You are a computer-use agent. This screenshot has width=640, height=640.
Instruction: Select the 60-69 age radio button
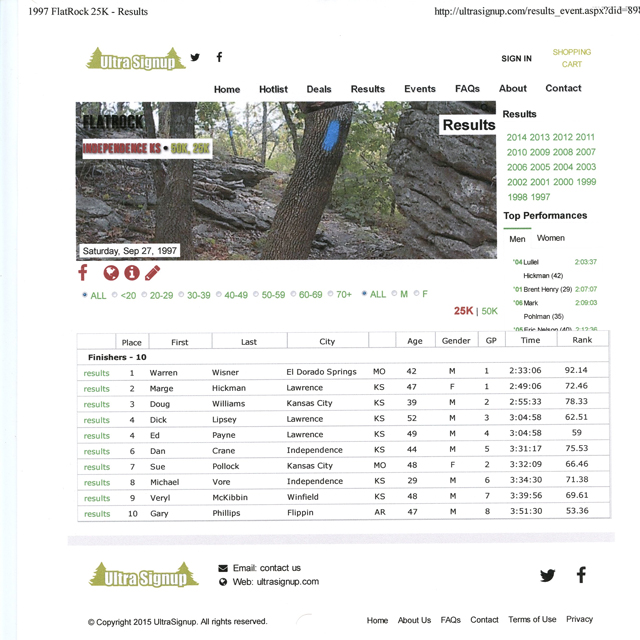pyautogui.click(x=293, y=294)
